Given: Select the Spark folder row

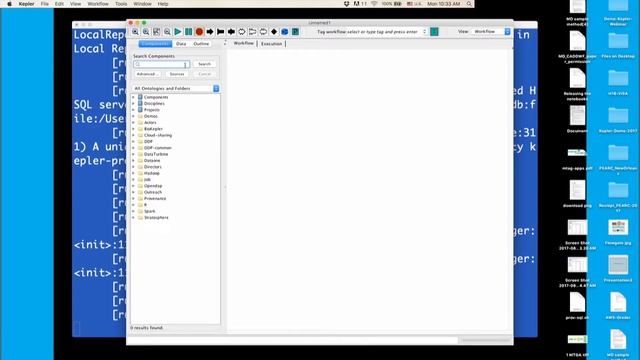Looking at the screenshot, I should pyautogui.click(x=149, y=211).
